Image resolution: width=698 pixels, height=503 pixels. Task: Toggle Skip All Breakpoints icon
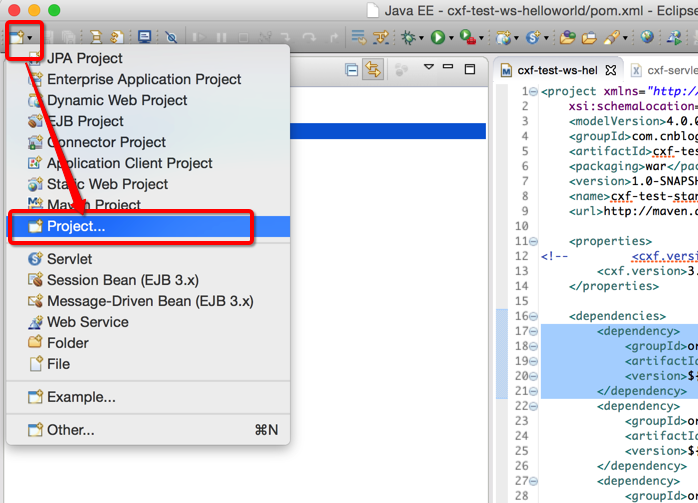[x=171, y=37]
